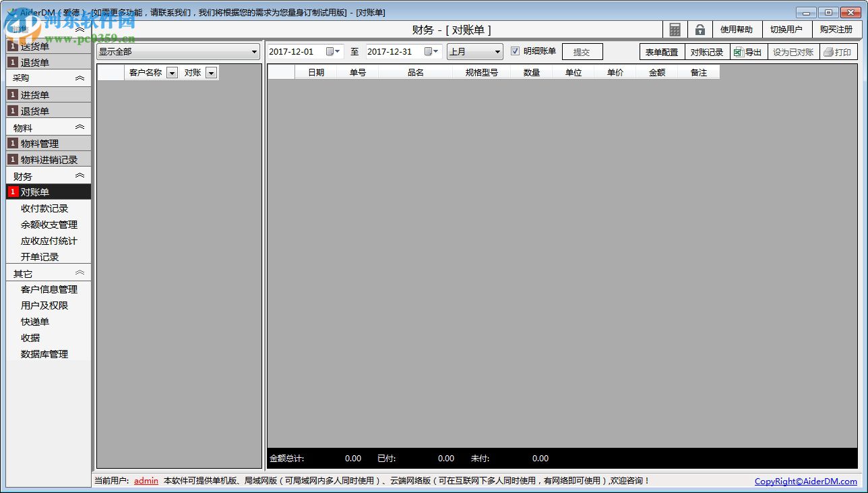
Task: Toggle the 明细账单 checkbox
Action: pyautogui.click(x=516, y=51)
